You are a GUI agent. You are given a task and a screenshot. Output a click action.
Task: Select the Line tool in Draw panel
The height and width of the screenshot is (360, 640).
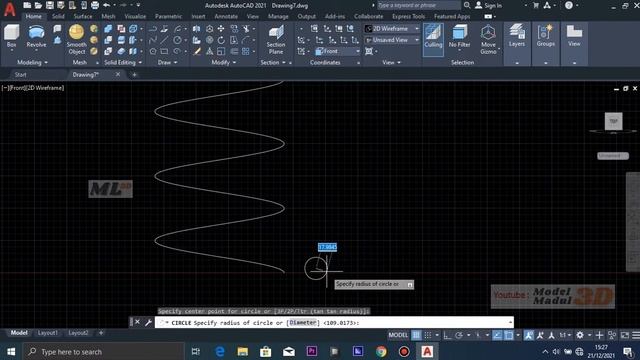tap(164, 40)
